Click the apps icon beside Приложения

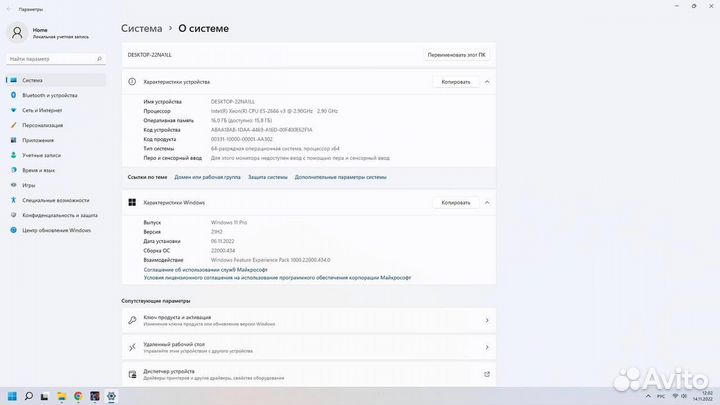(x=13, y=140)
